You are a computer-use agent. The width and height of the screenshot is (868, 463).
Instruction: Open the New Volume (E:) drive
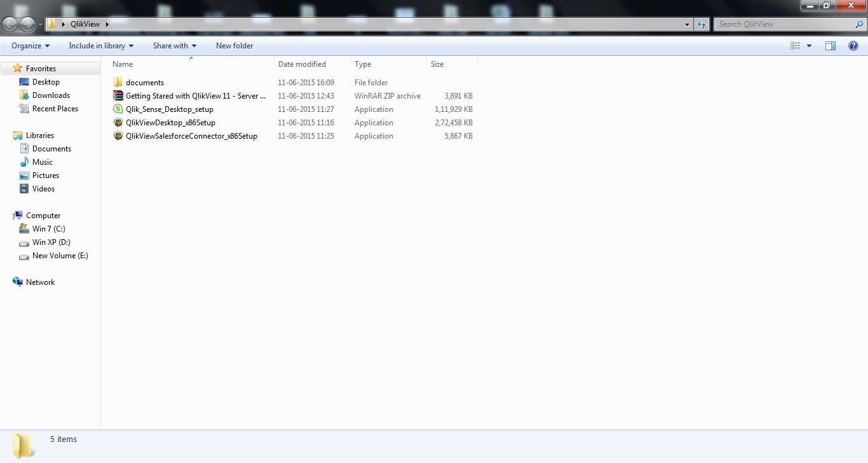[x=53, y=256]
